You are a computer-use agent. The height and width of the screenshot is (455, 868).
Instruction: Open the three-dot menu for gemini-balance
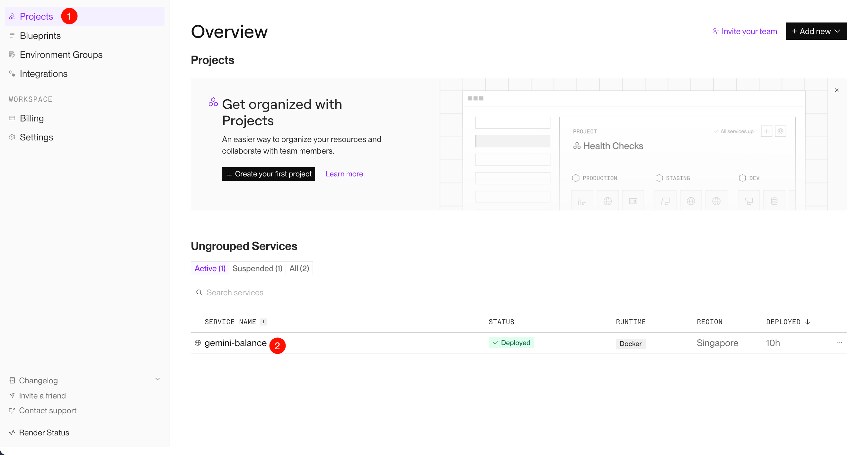[839, 343]
